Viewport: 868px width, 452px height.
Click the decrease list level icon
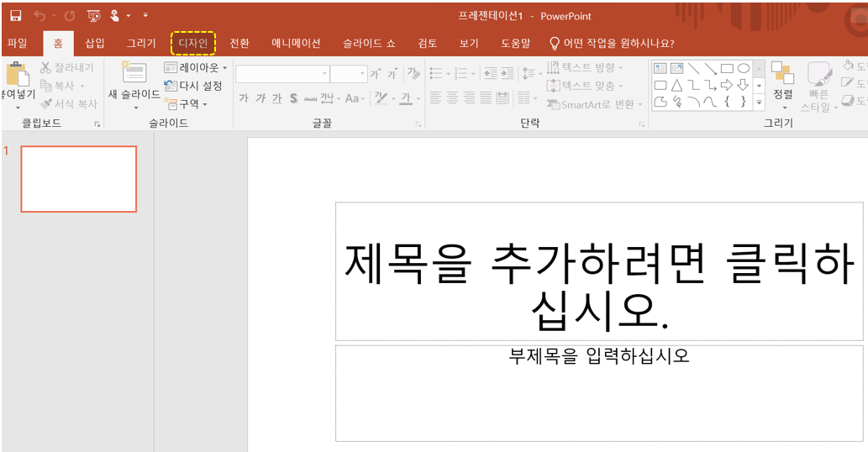[491, 73]
